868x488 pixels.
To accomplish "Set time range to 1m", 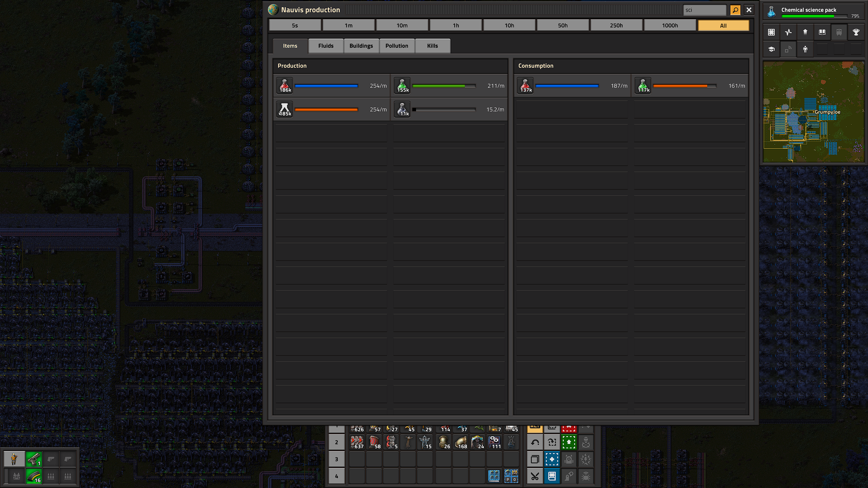I will (x=349, y=25).
